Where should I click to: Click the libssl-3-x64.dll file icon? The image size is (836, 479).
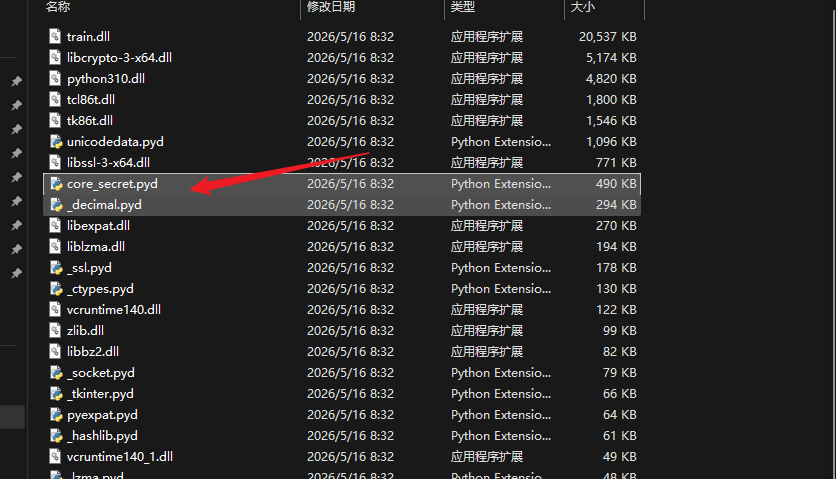(55, 163)
